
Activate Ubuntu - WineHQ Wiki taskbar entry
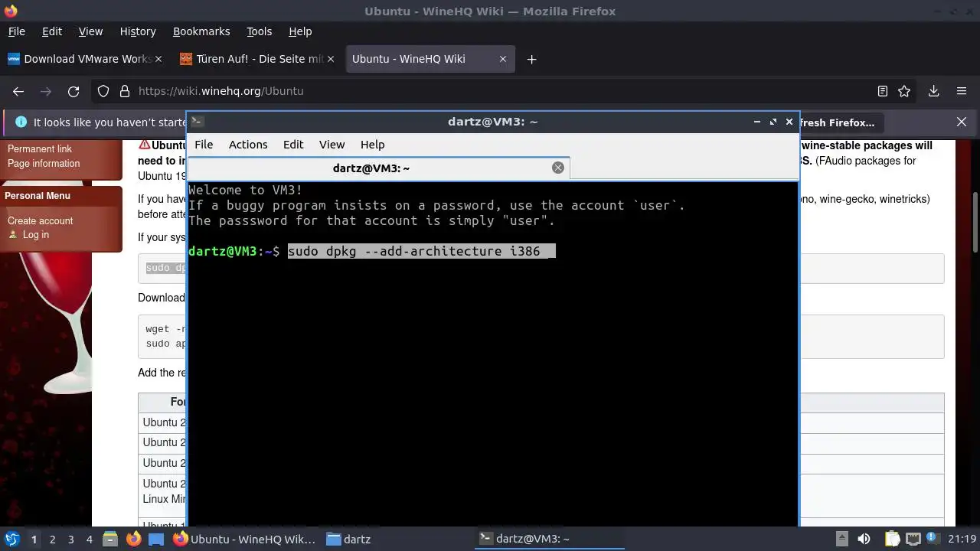coord(244,539)
